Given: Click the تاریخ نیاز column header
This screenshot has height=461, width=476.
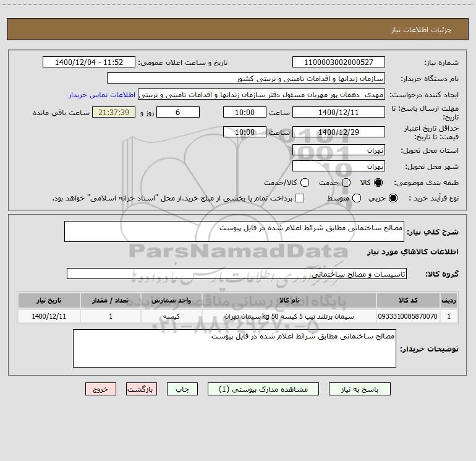Looking at the screenshot, I should (x=49, y=300).
